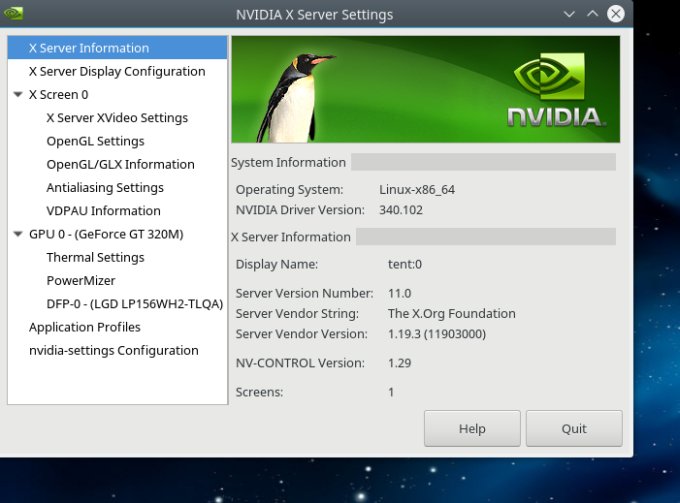The width and height of the screenshot is (680, 503).
Task: Click the window title NVIDIA X Server Settings
Action: [x=314, y=15]
